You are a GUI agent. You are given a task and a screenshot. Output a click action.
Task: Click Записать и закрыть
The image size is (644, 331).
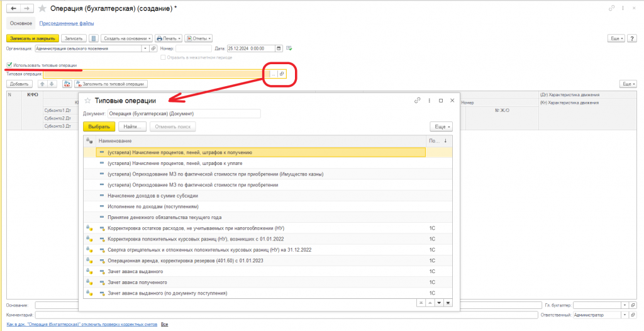tap(33, 38)
